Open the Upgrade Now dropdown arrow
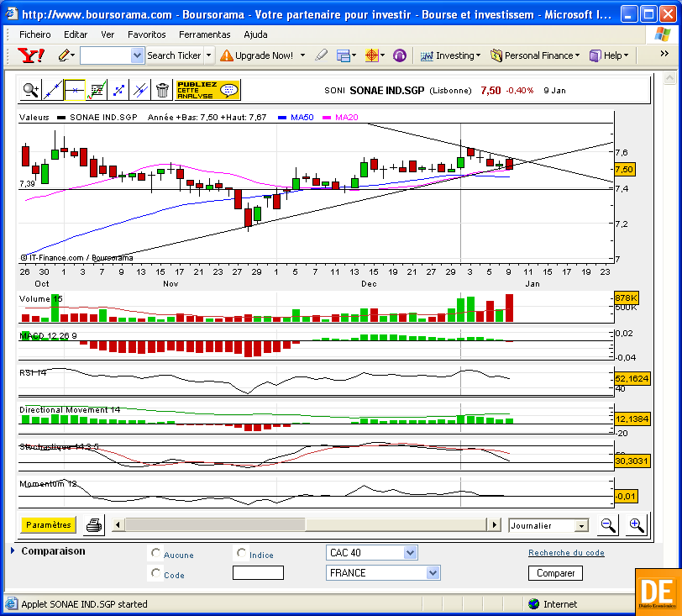682x616 pixels. point(302,55)
